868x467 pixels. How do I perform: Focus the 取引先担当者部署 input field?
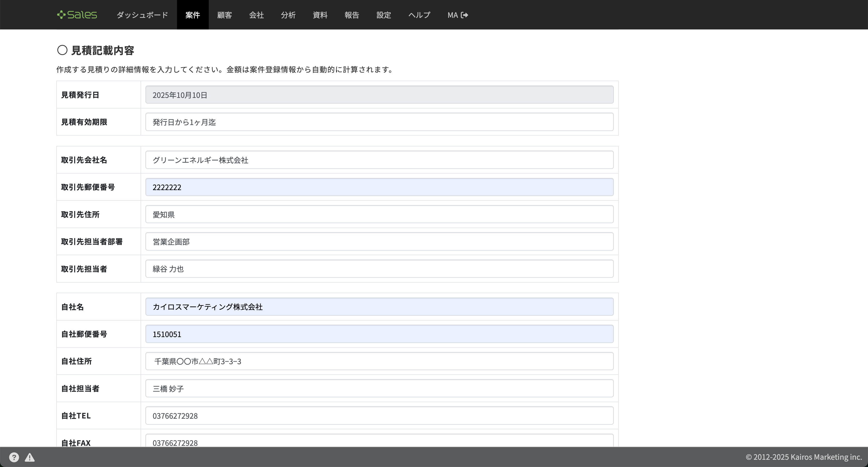click(x=379, y=242)
